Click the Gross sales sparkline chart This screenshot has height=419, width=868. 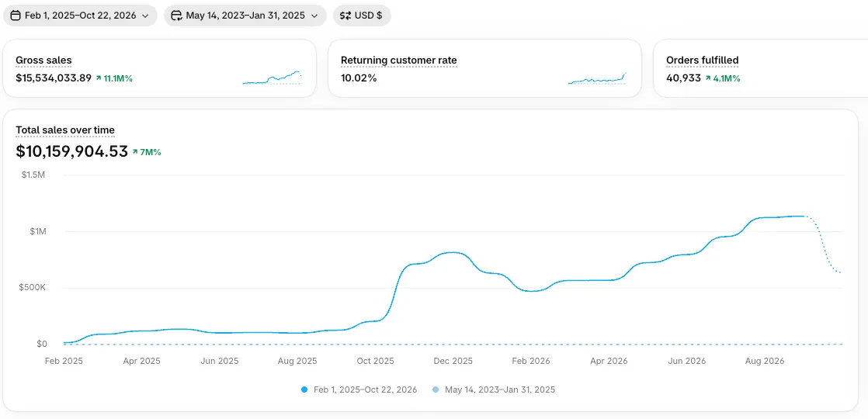pos(272,78)
